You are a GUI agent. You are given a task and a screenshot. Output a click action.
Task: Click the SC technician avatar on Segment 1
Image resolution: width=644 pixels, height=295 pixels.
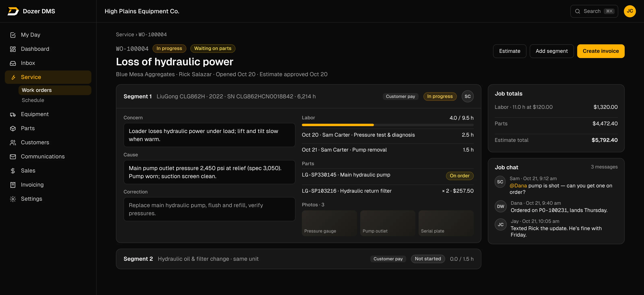coord(468,96)
